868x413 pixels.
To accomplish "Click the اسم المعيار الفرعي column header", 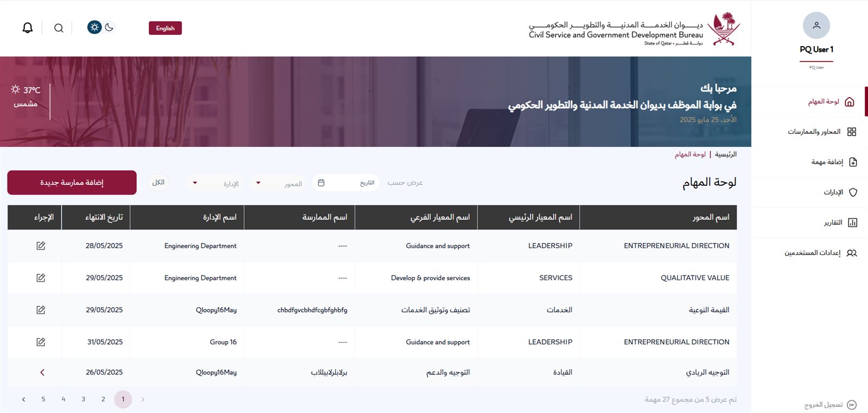I will click(416, 217).
